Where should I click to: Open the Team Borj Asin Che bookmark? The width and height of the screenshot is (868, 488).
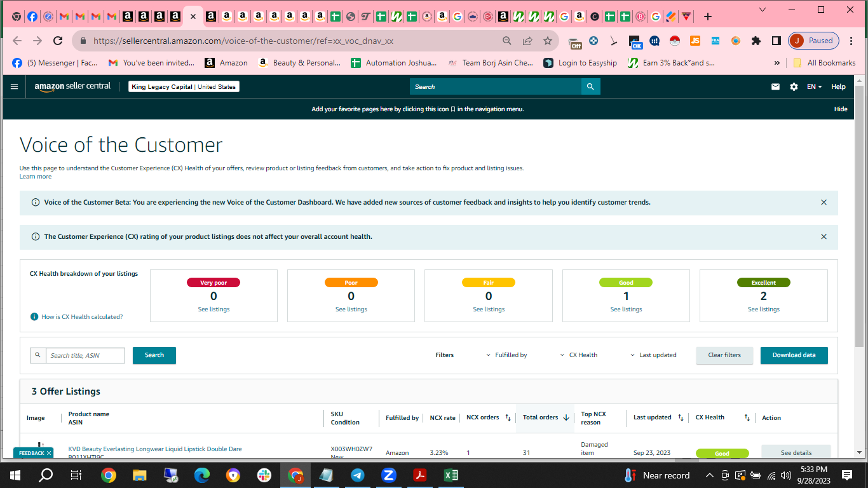(x=491, y=63)
